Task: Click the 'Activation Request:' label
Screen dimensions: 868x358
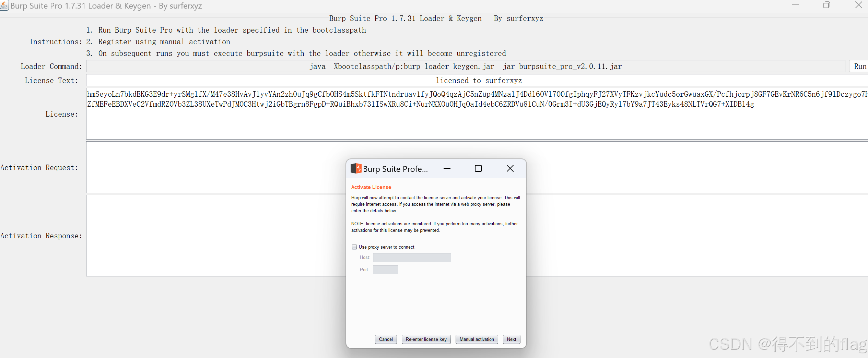Action: pyautogui.click(x=39, y=168)
